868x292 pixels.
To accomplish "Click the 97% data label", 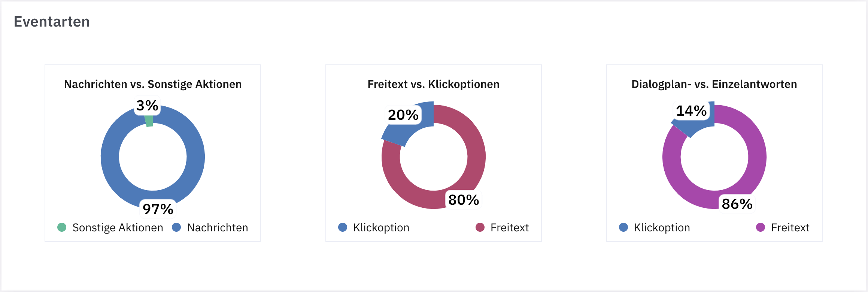I will (x=158, y=209).
